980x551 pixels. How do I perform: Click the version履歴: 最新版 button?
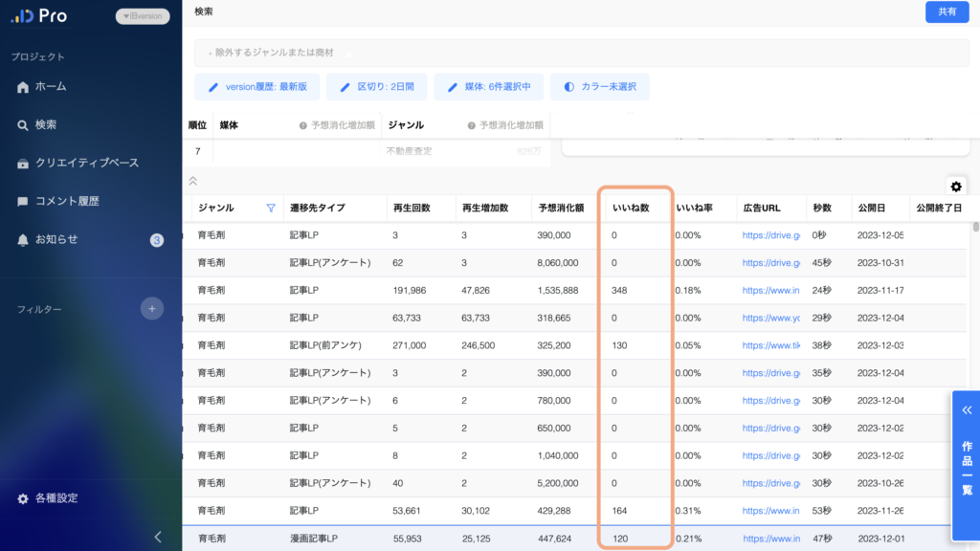click(257, 87)
